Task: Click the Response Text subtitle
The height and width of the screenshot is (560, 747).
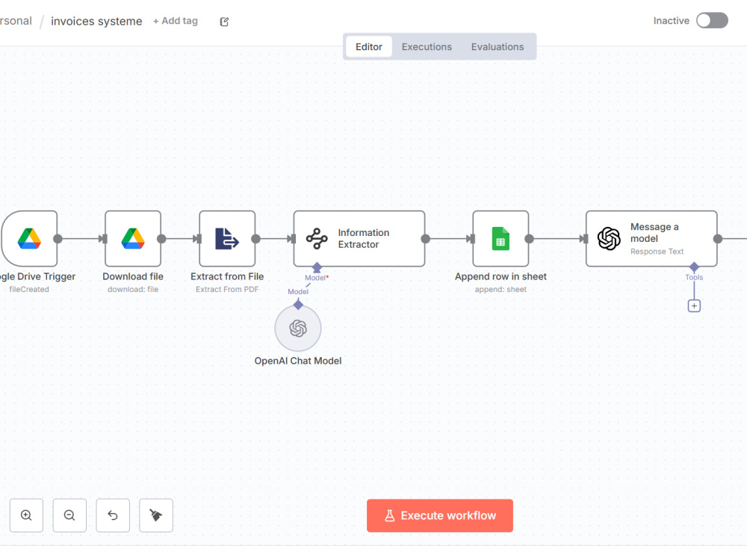Action: click(x=657, y=252)
